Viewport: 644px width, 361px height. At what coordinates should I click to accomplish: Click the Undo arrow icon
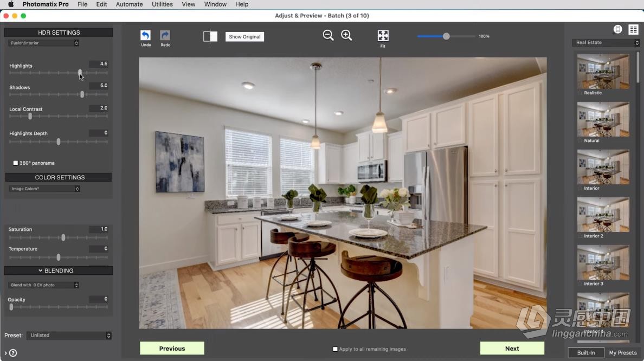tap(145, 35)
